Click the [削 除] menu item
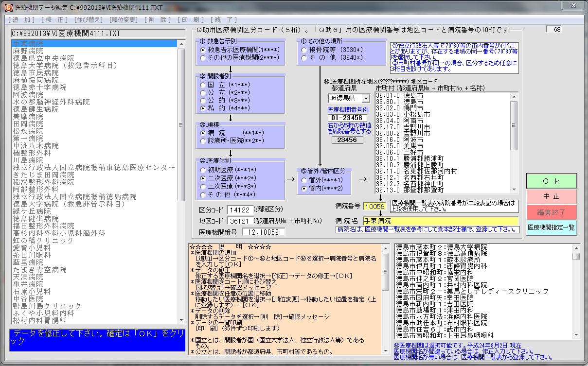The height and width of the screenshot is (366, 588). 158,20
